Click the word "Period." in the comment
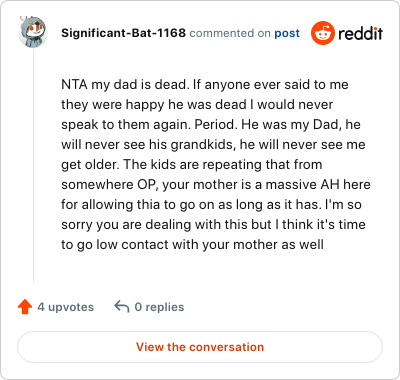This screenshot has height=380, width=400. click(215, 125)
